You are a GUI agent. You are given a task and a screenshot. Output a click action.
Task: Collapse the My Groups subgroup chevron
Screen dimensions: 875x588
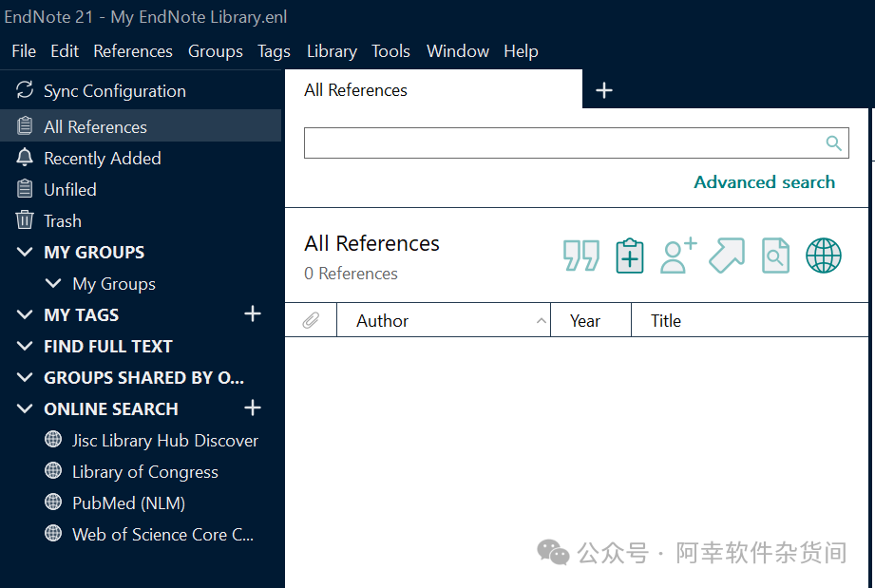[x=53, y=283]
